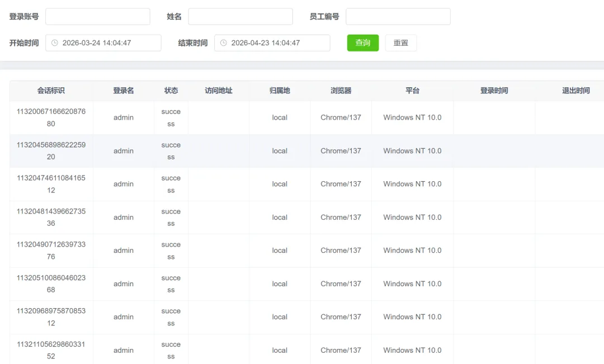The image size is (604, 364).
Task: Click Windows NT 10.0 in row 1132048143966273536
Action: tap(412, 218)
